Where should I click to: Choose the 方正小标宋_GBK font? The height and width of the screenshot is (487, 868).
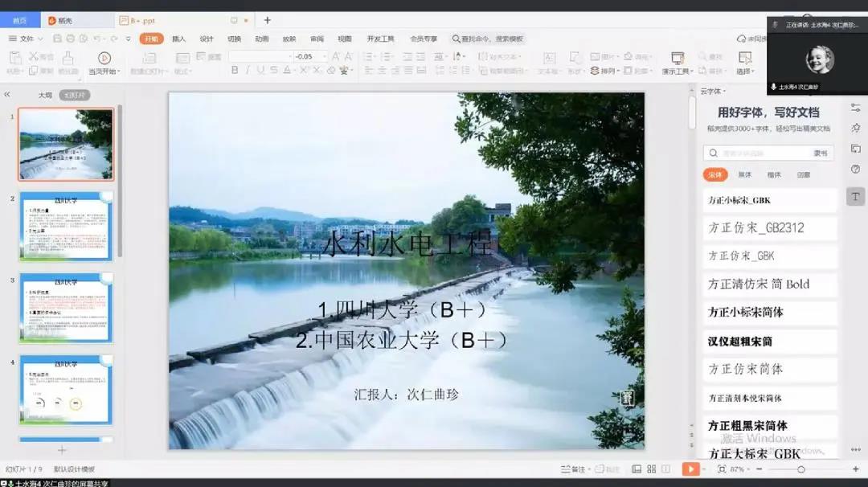[739, 200]
